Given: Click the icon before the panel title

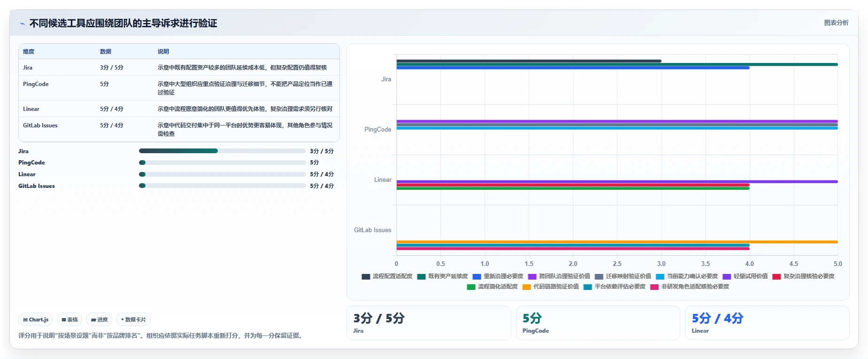Looking at the screenshot, I should [x=22, y=23].
